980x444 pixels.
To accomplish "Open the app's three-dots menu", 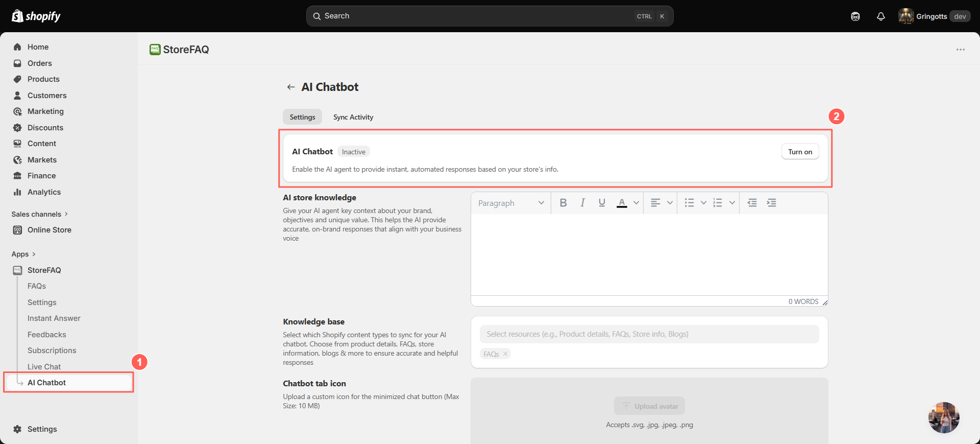I will click(961, 50).
